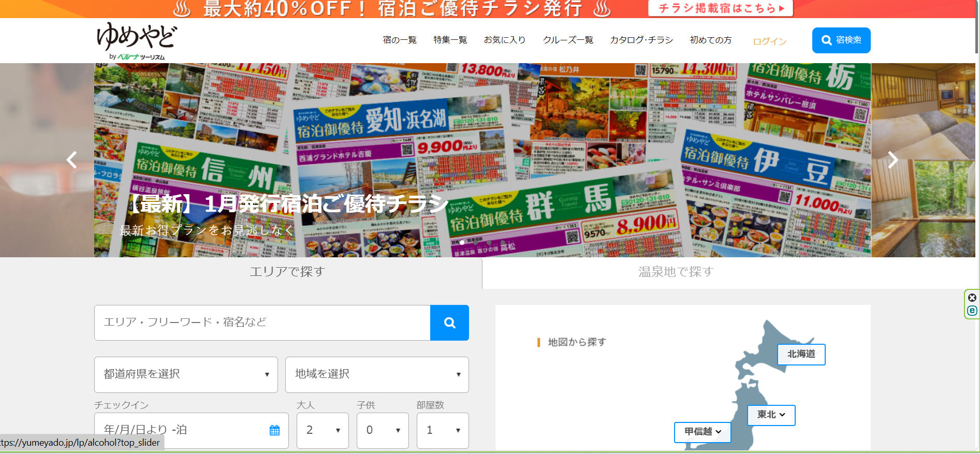This screenshot has width=980, height=454.
Task: Click the 宿検索 search button in header
Action: (841, 40)
